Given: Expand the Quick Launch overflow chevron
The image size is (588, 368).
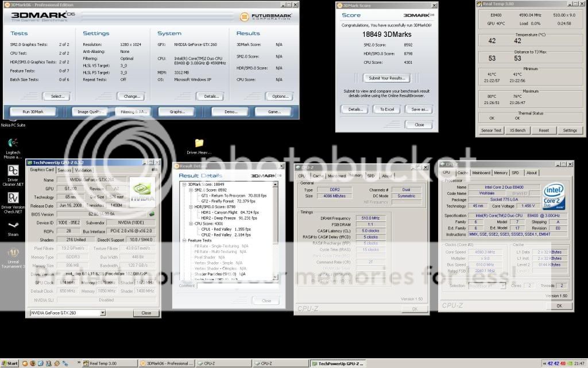Looking at the screenshot, I should 79,363.
